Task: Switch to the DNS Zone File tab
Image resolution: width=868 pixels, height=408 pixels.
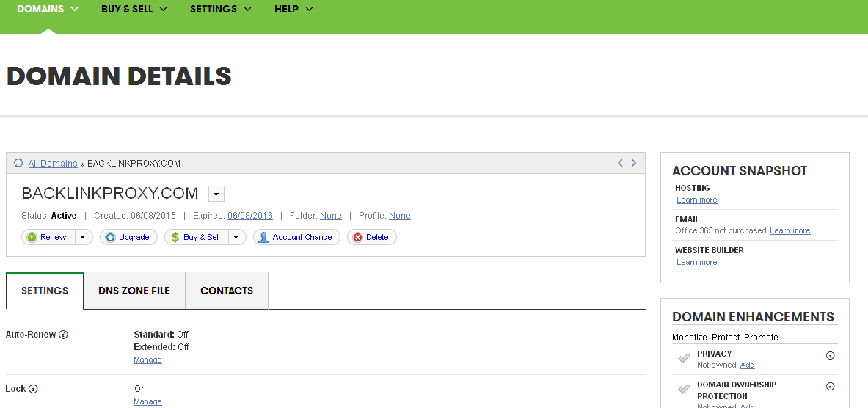Action: coord(134,291)
